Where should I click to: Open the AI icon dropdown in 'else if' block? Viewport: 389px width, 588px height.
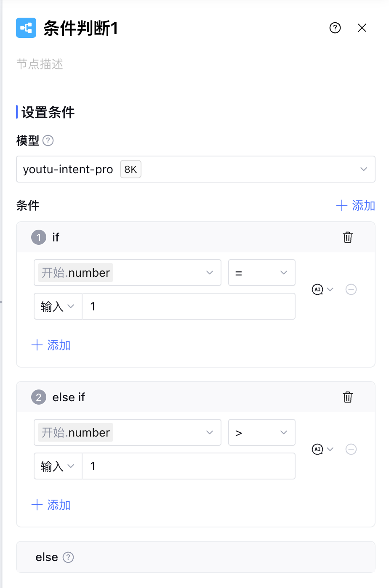pyautogui.click(x=322, y=449)
